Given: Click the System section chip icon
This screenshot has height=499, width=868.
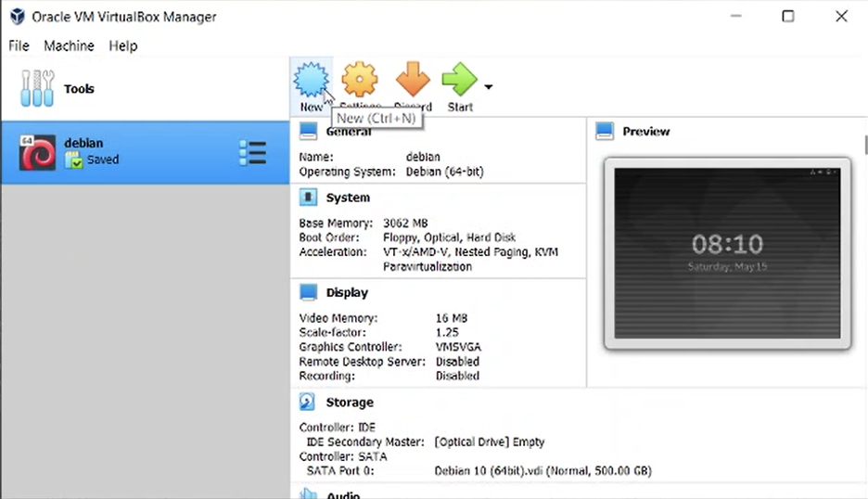Looking at the screenshot, I should (x=308, y=198).
